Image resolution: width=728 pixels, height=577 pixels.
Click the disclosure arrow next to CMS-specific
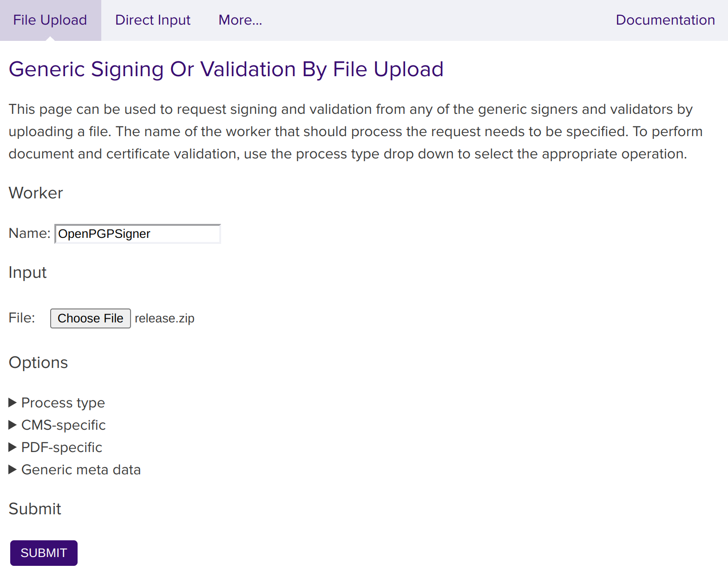pos(13,425)
